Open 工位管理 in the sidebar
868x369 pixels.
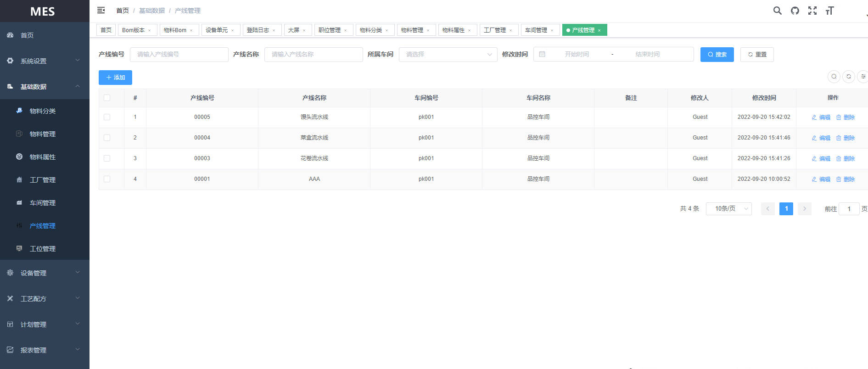tap(42, 249)
